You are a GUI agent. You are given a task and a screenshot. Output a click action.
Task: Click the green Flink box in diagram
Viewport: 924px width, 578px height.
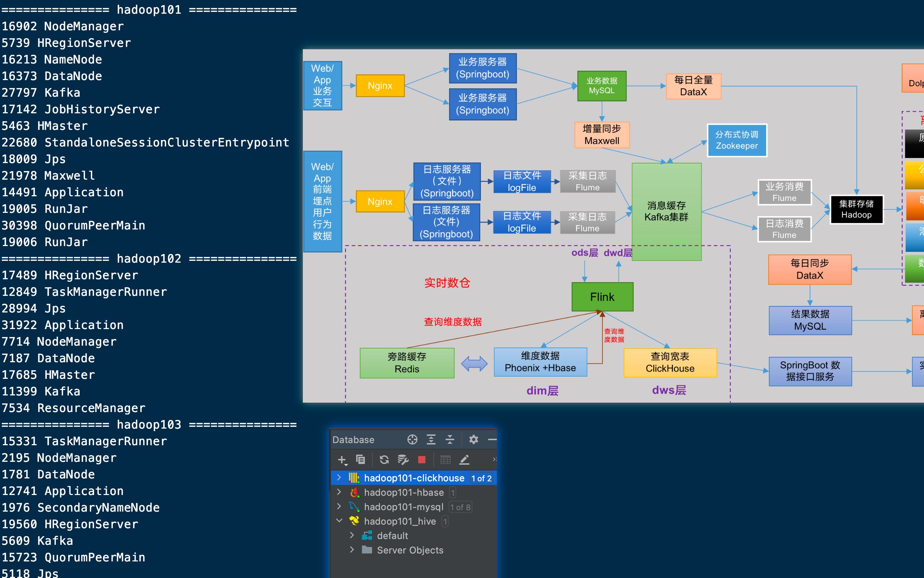602,297
